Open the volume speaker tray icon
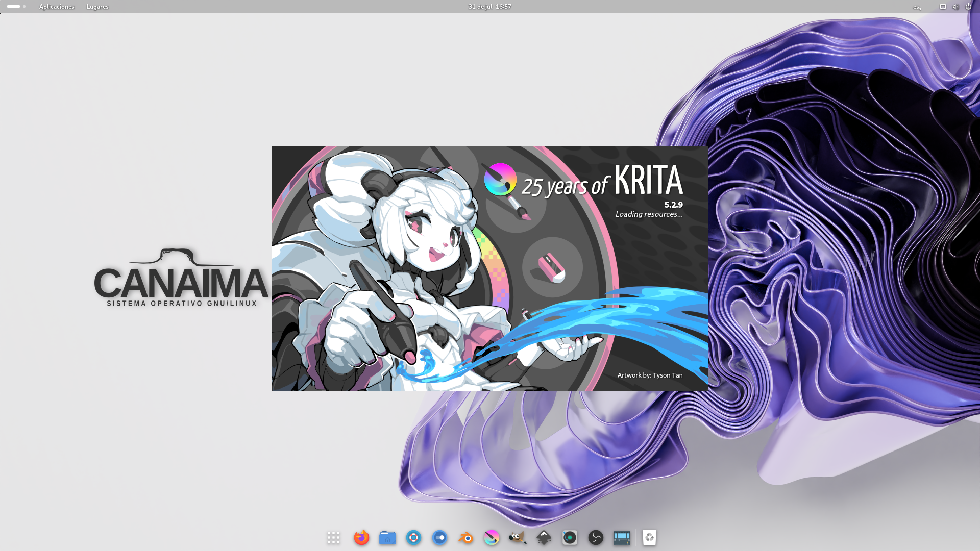 (955, 7)
